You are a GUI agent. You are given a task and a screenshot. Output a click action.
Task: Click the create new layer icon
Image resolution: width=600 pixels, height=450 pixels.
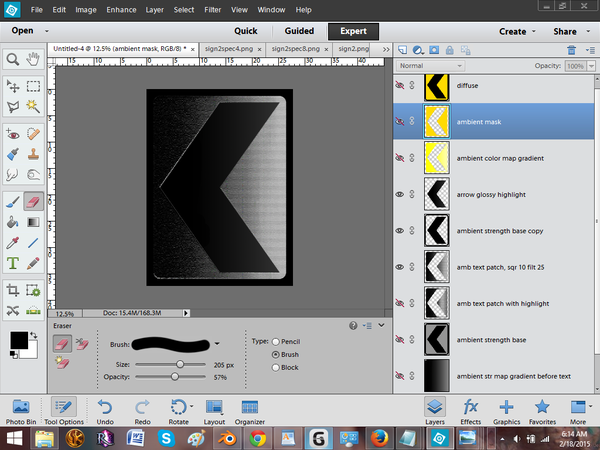404,49
